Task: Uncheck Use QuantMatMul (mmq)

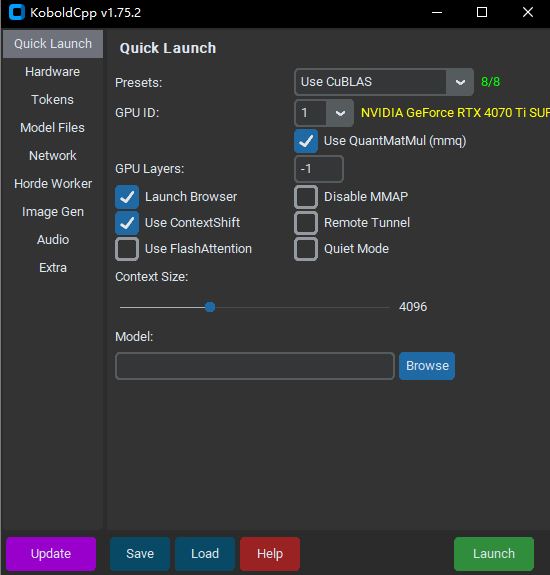Action: [306, 141]
